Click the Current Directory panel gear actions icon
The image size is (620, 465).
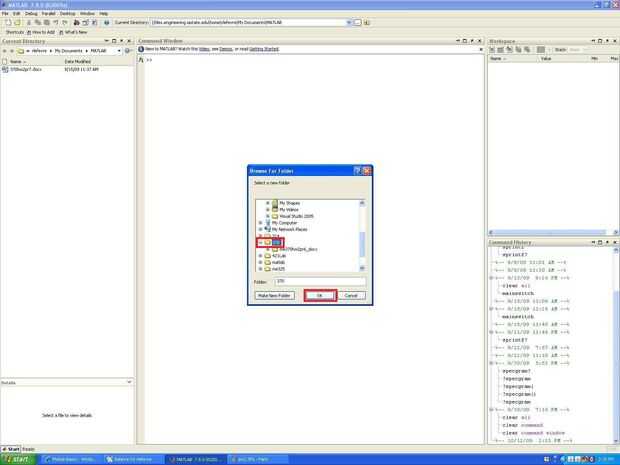(x=127, y=51)
